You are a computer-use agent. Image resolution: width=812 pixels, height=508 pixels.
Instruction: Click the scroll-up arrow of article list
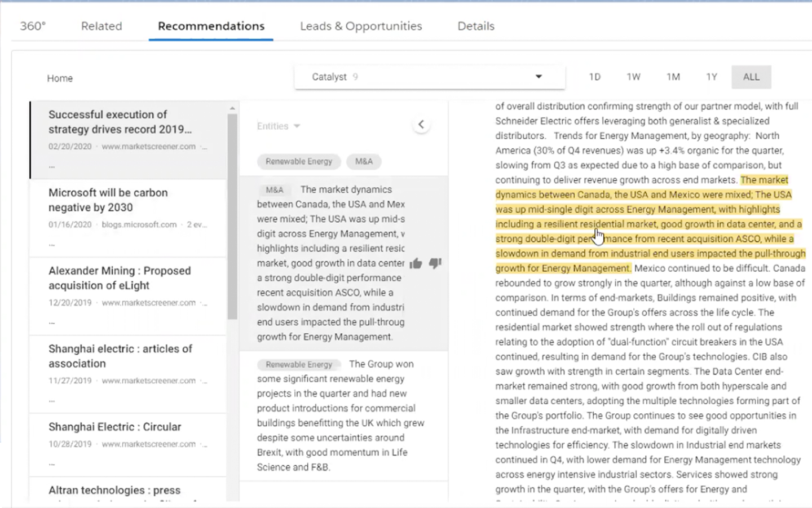[x=232, y=108]
